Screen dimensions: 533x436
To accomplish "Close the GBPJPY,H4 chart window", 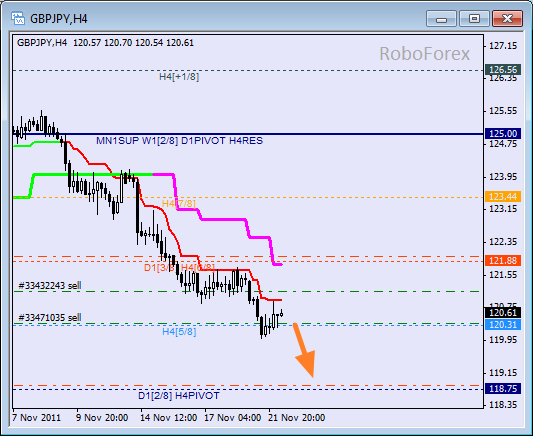I will (507, 18).
